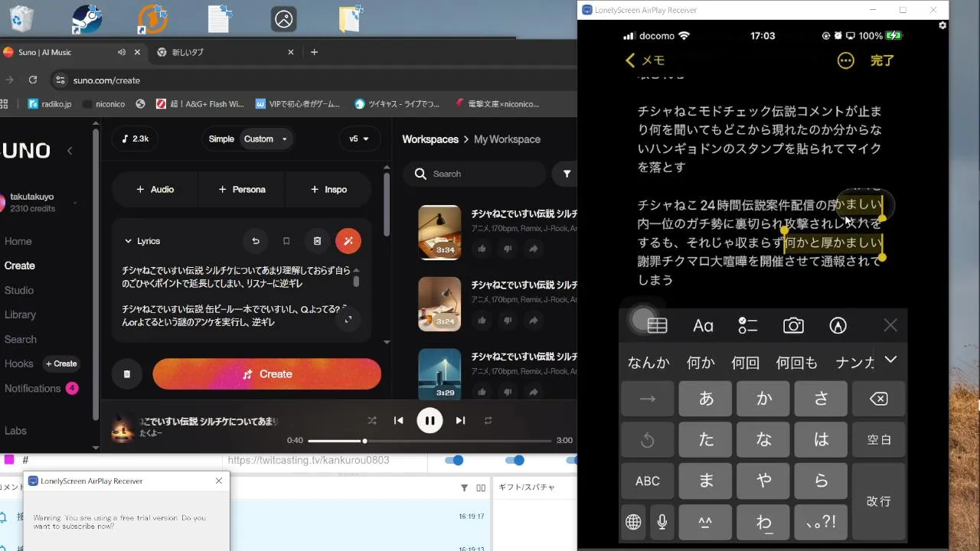Open Search in Suno sidebar
The image size is (980, 551).
[21, 339]
